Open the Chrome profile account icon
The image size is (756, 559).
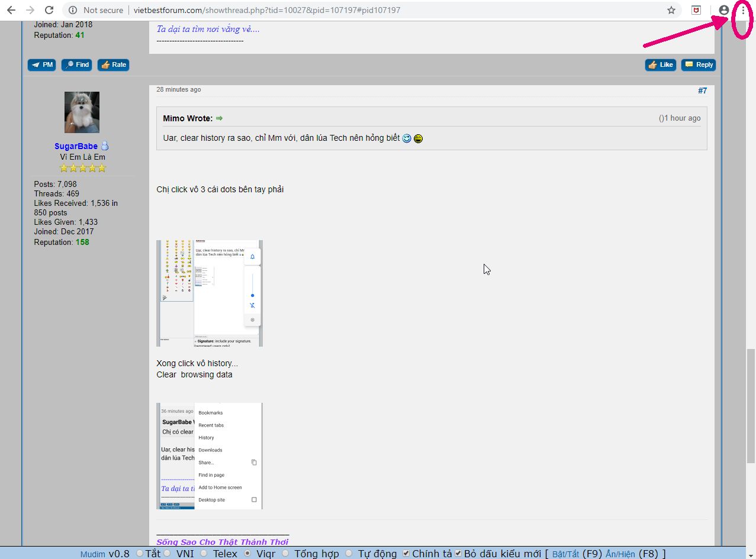[723, 10]
